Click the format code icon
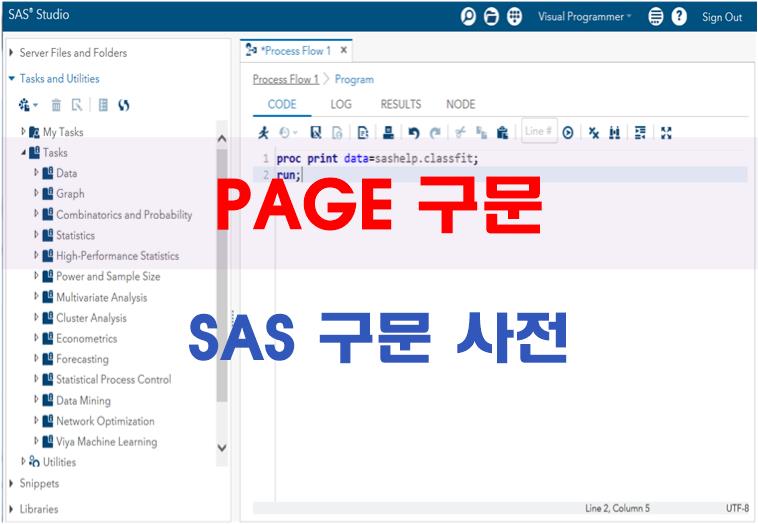 tap(640, 132)
